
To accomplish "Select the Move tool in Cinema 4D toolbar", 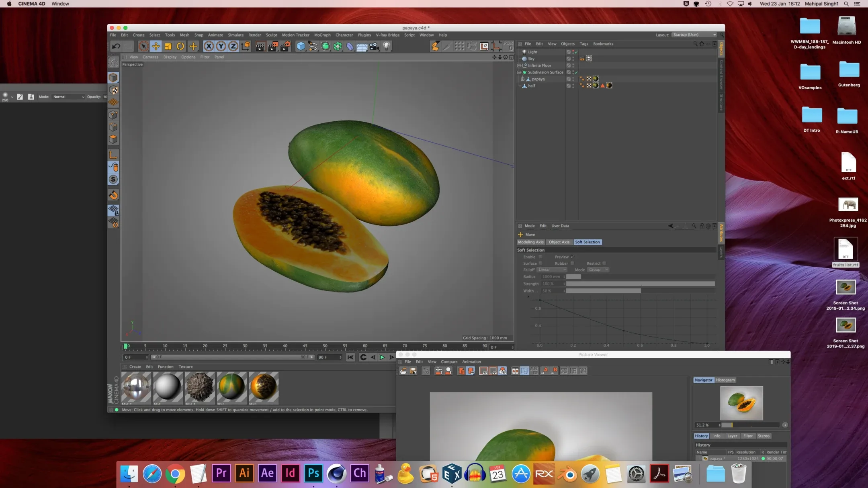I will 156,46.
